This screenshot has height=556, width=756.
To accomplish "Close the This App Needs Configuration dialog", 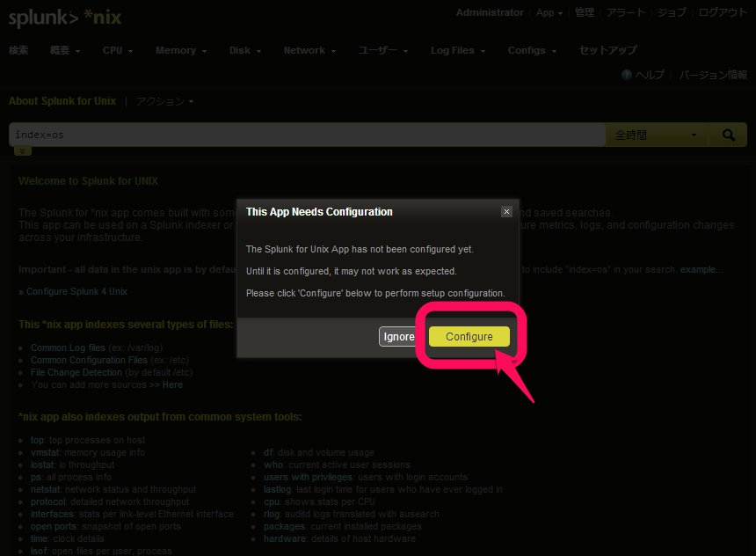I will 506,211.
